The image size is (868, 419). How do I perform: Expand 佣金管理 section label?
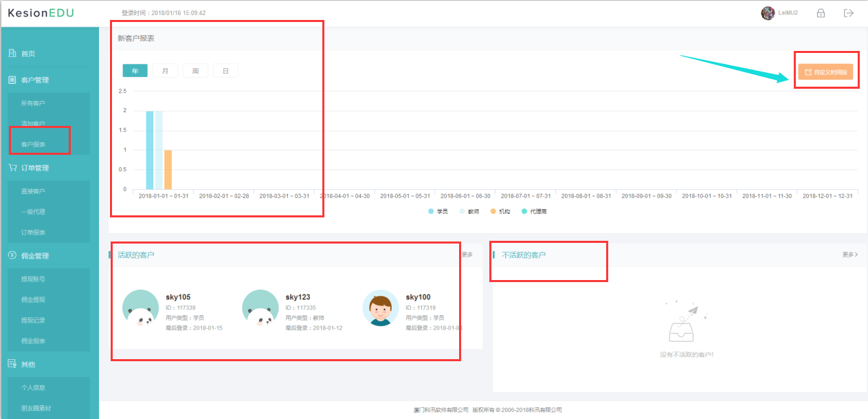35,256
